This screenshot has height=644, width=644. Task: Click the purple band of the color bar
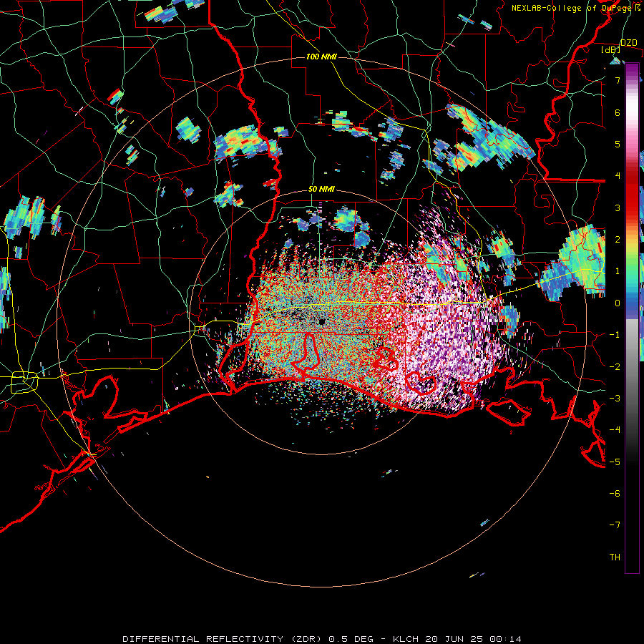(632, 73)
